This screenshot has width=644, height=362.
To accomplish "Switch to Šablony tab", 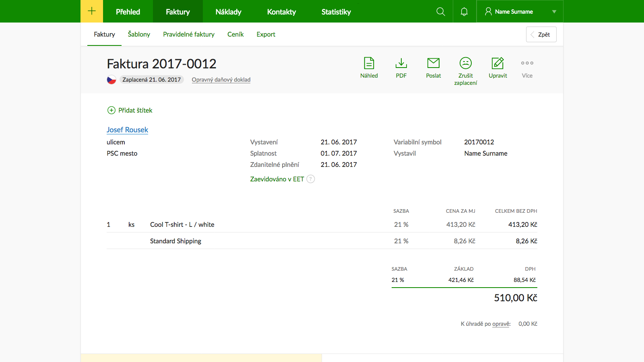I will coord(139,34).
